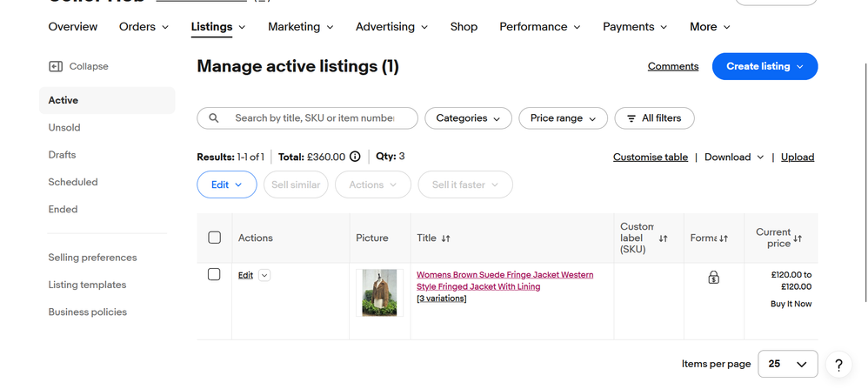Click the jacket listing thumbnail picture
Image resolution: width=868 pixels, height=389 pixels.
click(379, 292)
